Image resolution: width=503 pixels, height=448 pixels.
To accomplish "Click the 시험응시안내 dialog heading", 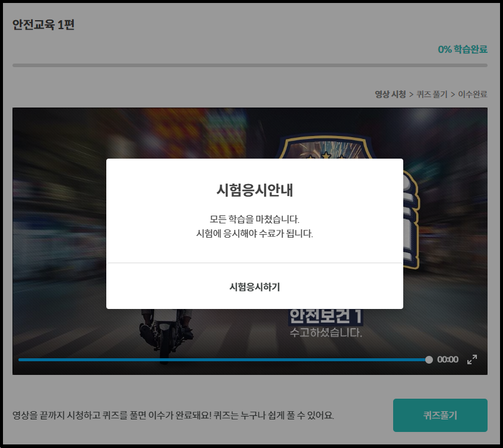I will click(x=255, y=190).
